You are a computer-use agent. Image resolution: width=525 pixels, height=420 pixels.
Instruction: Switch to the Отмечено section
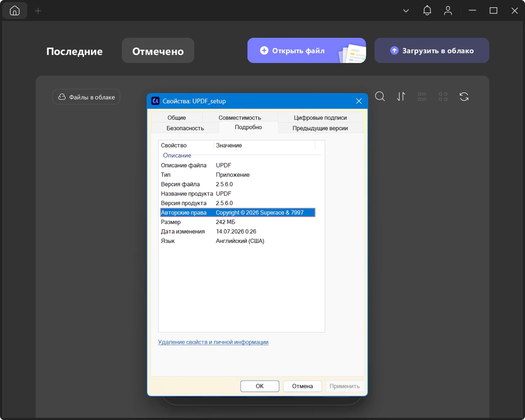coord(158,51)
